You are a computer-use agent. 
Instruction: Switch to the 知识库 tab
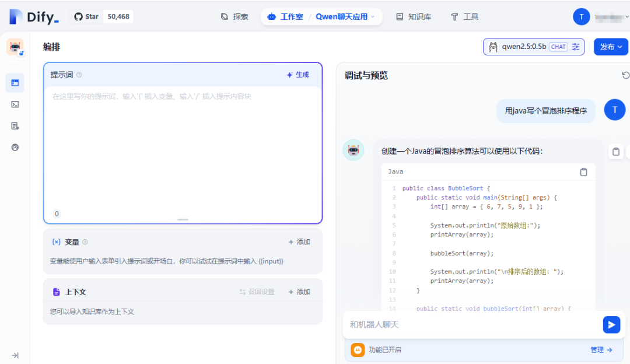(414, 17)
